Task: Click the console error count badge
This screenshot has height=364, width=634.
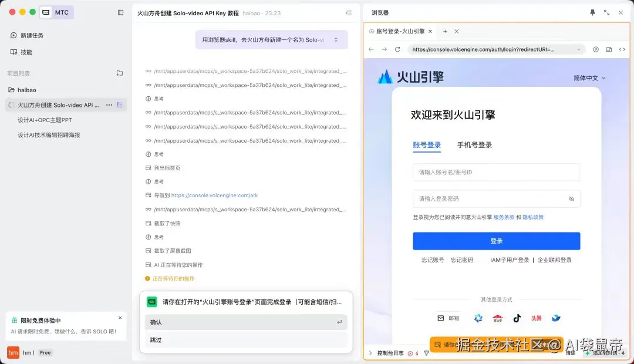Action: (x=413, y=353)
